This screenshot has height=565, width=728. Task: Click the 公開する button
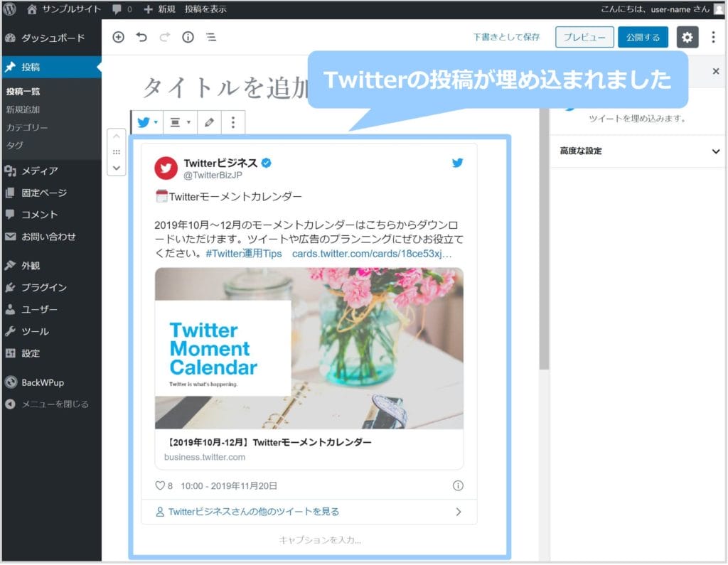[643, 37]
